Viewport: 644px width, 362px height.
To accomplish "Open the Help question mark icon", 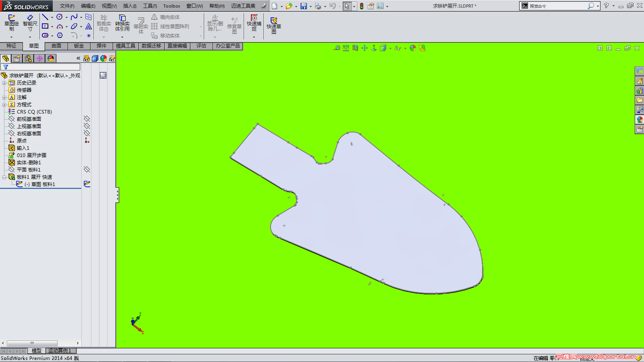I will (606, 6).
